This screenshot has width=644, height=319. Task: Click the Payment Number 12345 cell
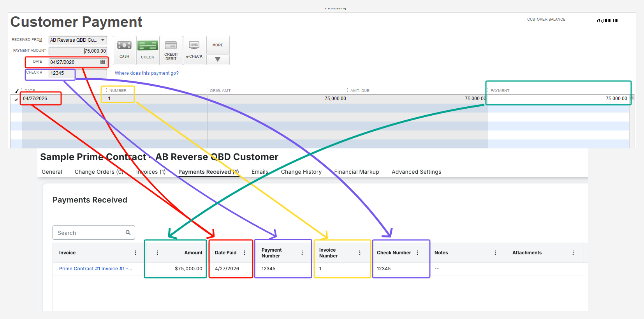[x=283, y=269]
